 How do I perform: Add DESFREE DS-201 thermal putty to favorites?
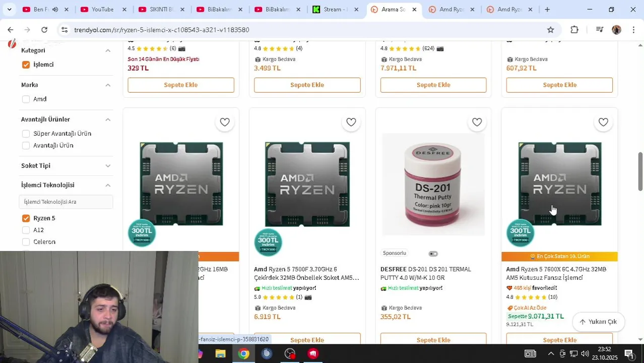(477, 122)
